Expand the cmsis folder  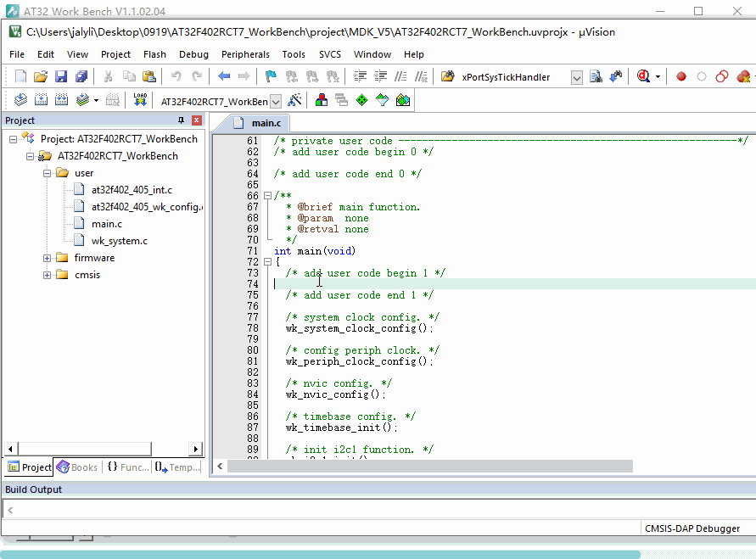[47, 275]
